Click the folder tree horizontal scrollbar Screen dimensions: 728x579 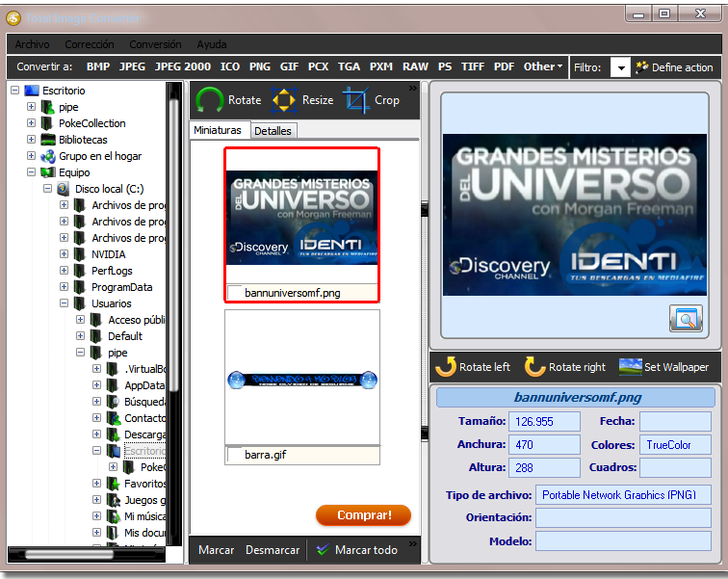(x=69, y=554)
